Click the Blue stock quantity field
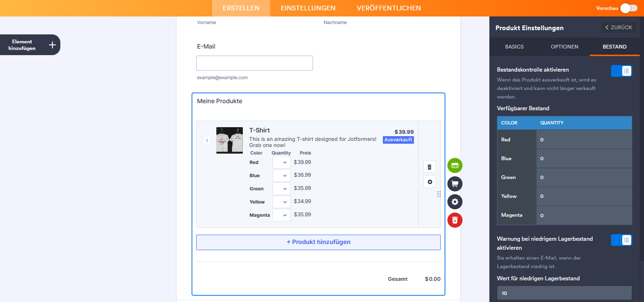The width and height of the screenshot is (644, 302). click(584, 159)
